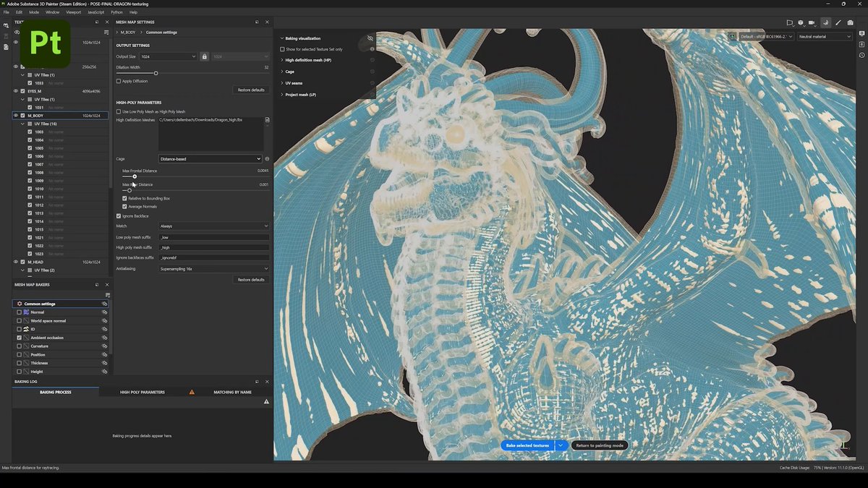
Task: Collapse the M_BODY UV Tiles (16) group
Action: pyautogui.click(x=23, y=124)
